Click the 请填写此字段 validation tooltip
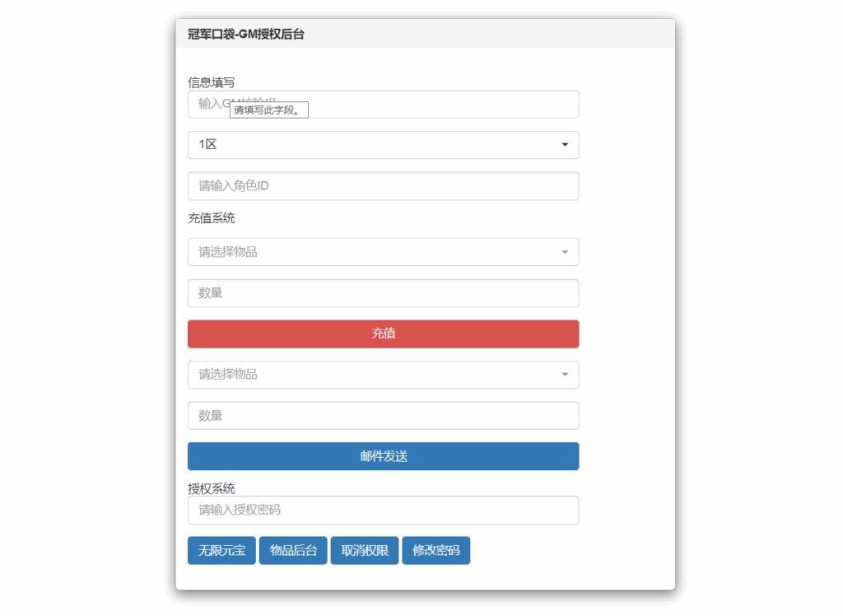The image size is (843, 616). pos(268,110)
